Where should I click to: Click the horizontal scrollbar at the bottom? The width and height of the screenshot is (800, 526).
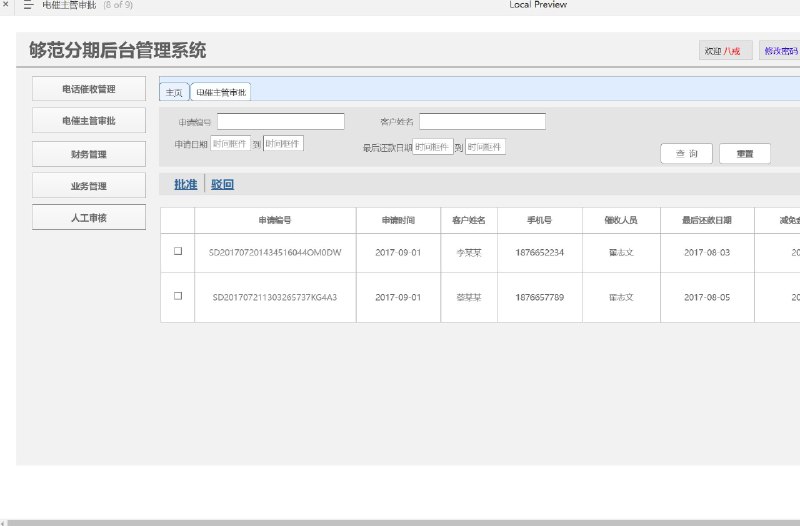pos(404,523)
